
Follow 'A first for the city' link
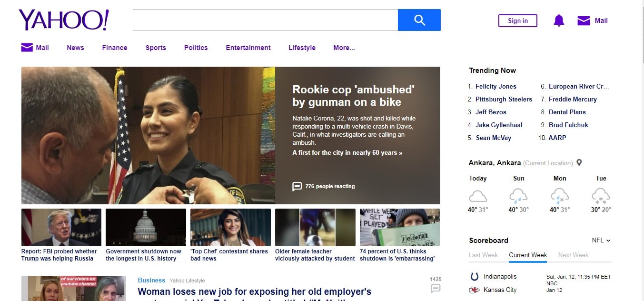(347, 153)
